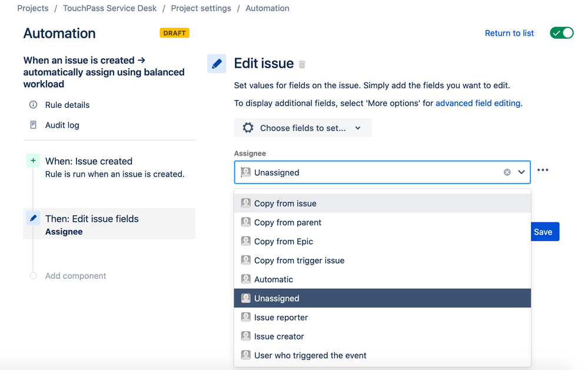588x370 pixels.
Task: Click the pencil icon for Then: Edit issue fields
Action: coord(33,218)
